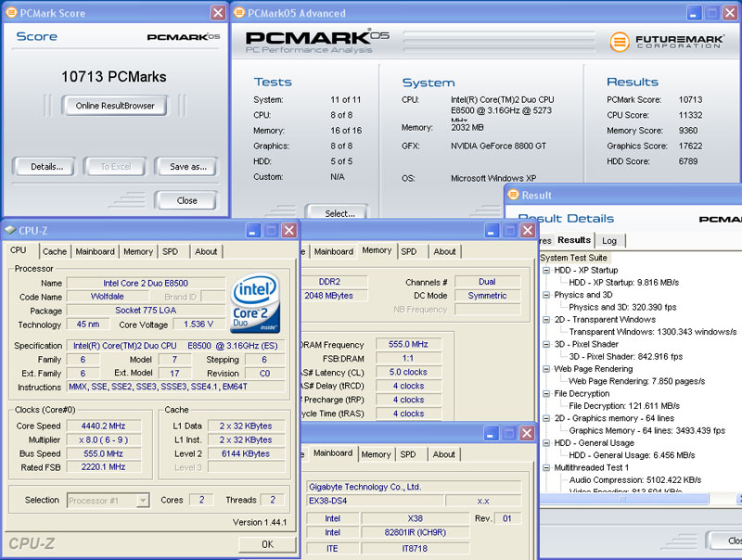Click the Gigabyte Technology Co., Ltd. manufacturer field
This screenshot has width=742, height=560.
point(414,487)
